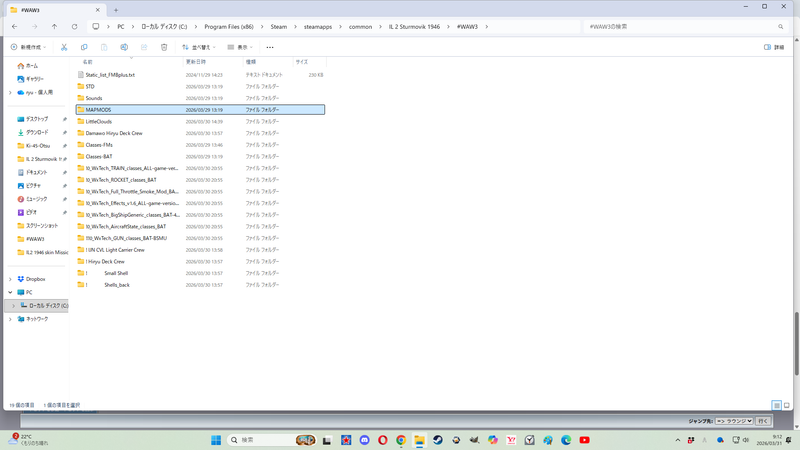Screen dimensions: 800x450
Task: Navigate to common breadcrumb
Action: [360, 27]
